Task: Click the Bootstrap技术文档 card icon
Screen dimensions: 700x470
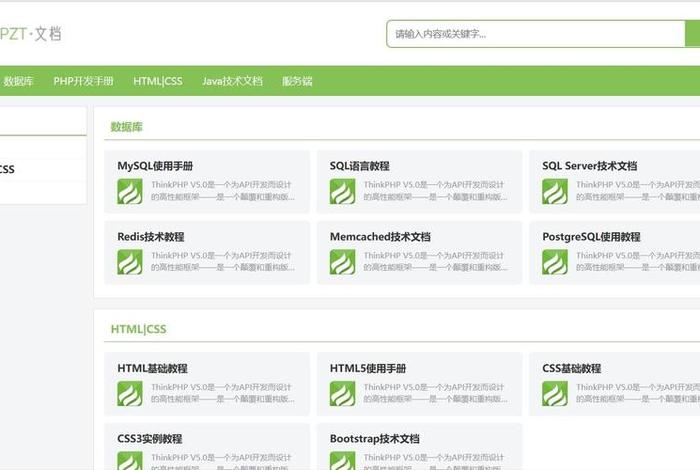Action: pos(342,461)
